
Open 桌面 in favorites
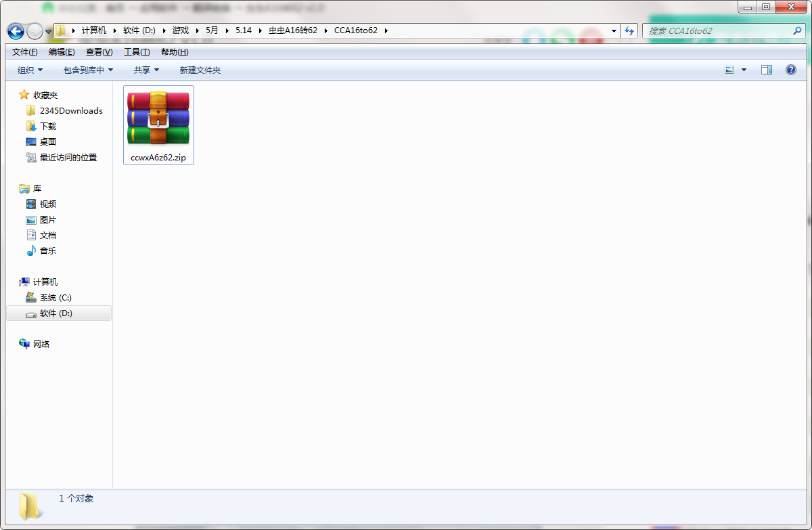(x=41, y=141)
